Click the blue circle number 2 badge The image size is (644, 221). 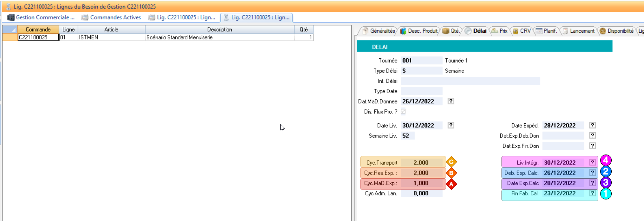coord(606,171)
